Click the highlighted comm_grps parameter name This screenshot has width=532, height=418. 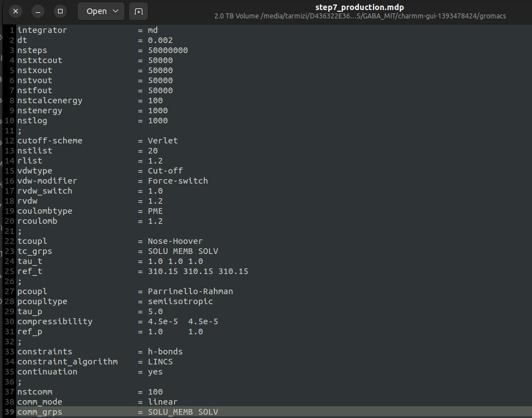coord(40,412)
